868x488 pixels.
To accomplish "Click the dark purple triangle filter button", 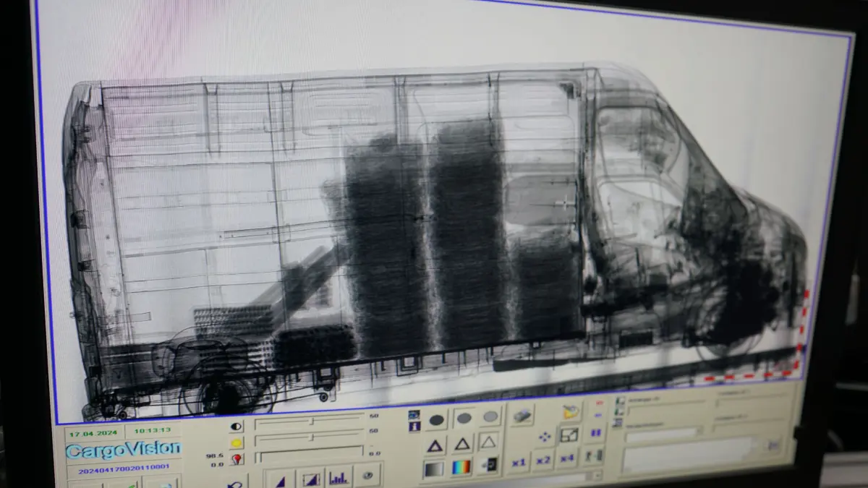I will [435, 445].
